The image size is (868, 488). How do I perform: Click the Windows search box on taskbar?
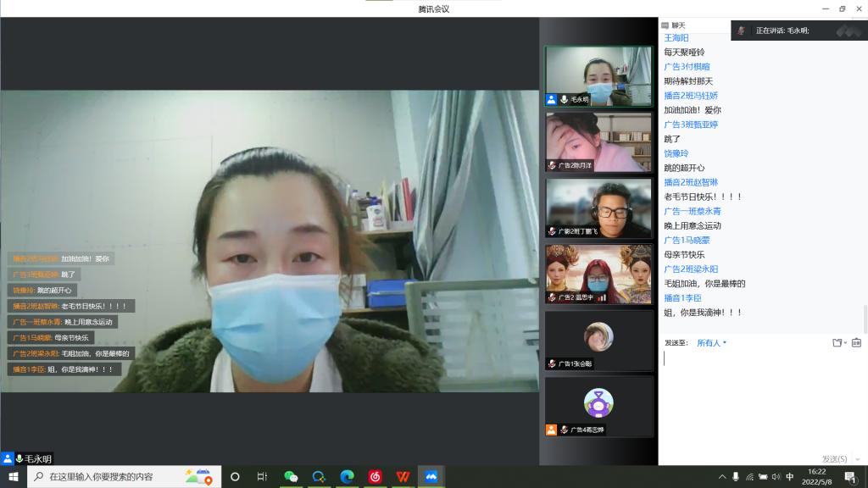(124, 476)
